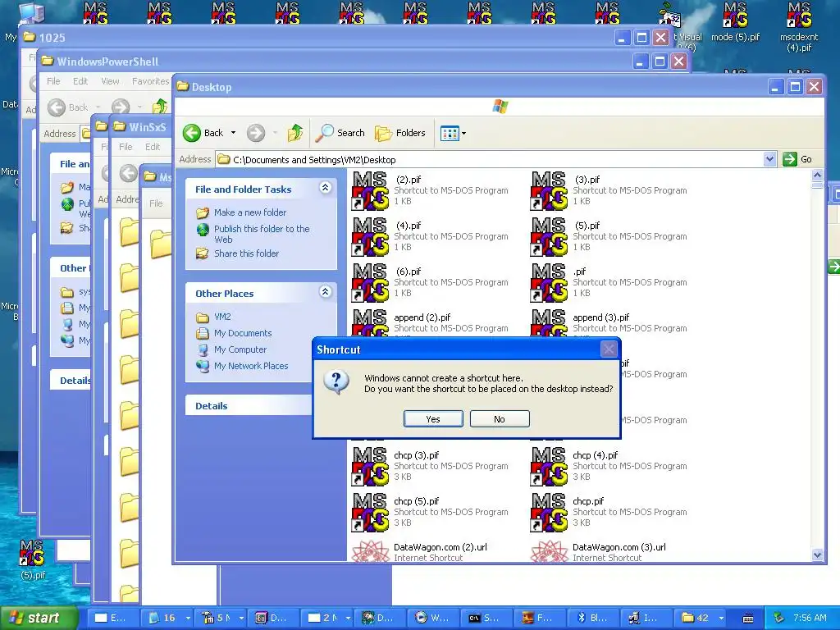Select the (5).pif icon on desktop wallpaper
This screenshot has height=630, width=840.
coord(32,559)
